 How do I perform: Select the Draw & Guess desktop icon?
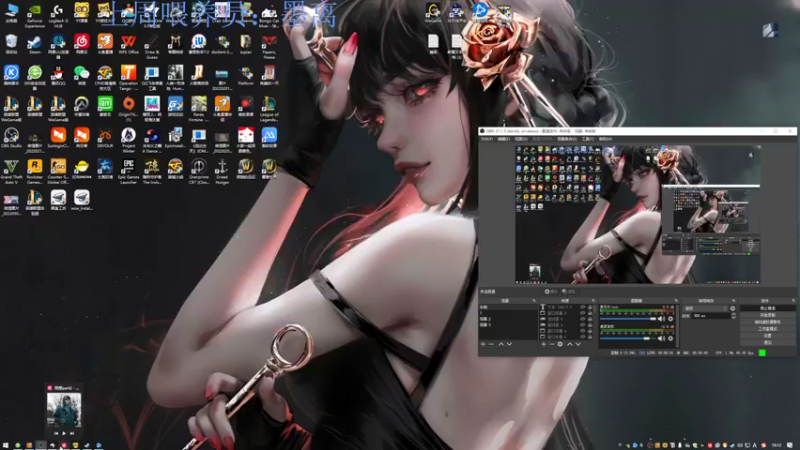click(x=152, y=47)
